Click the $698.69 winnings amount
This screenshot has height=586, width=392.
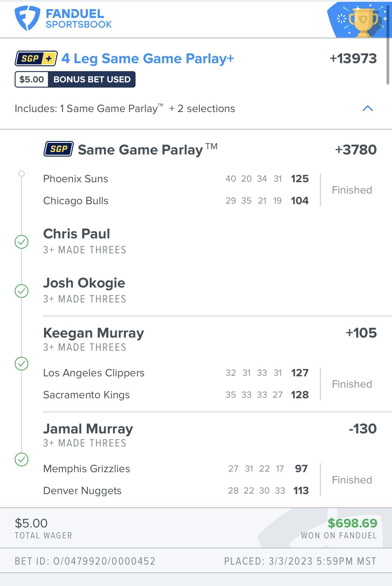tap(352, 523)
